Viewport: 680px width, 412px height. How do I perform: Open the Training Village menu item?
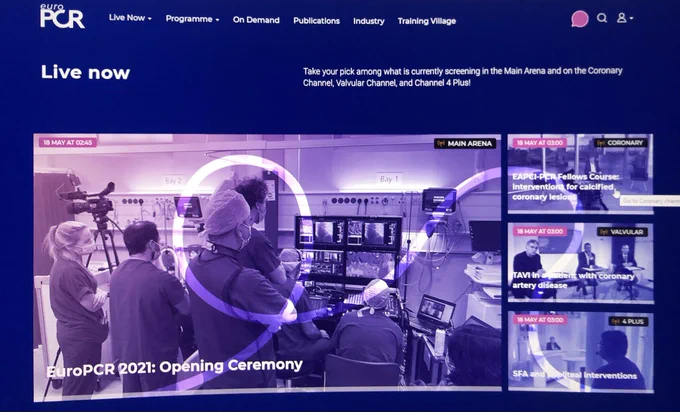pyautogui.click(x=427, y=21)
